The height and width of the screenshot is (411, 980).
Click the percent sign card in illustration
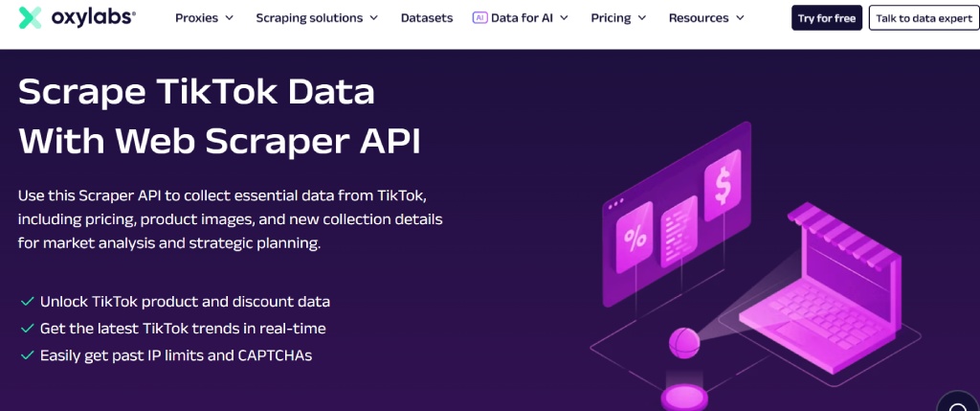point(635,238)
